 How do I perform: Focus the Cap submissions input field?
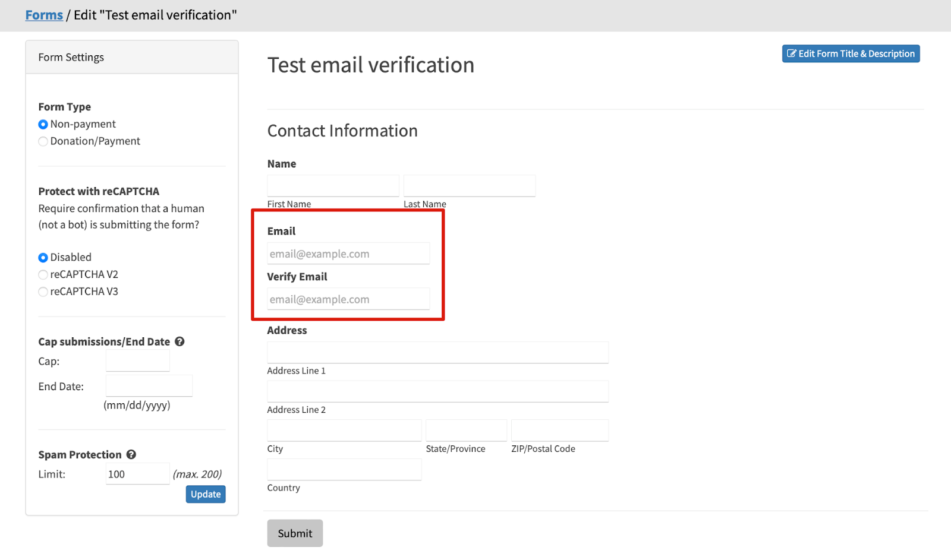138,360
